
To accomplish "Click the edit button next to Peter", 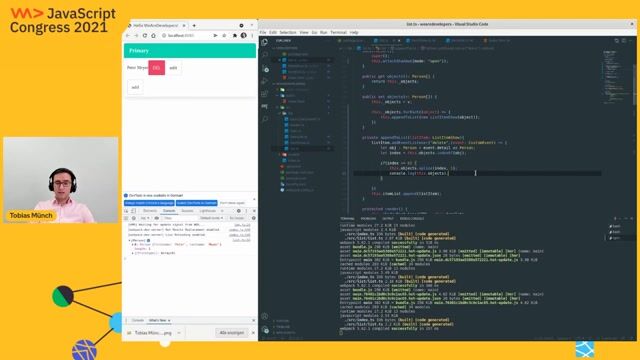I will pyautogui.click(x=173, y=68).
